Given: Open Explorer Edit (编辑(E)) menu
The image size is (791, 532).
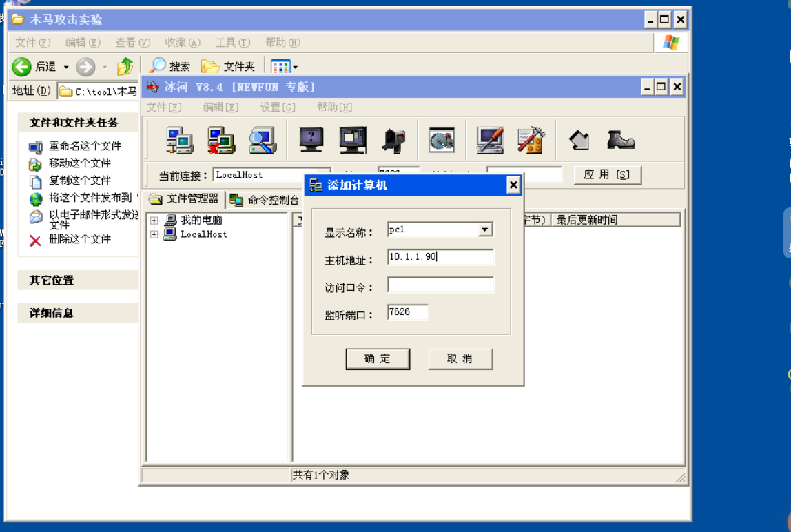Looking at the screenshot, I should click(x=83, y=43).
